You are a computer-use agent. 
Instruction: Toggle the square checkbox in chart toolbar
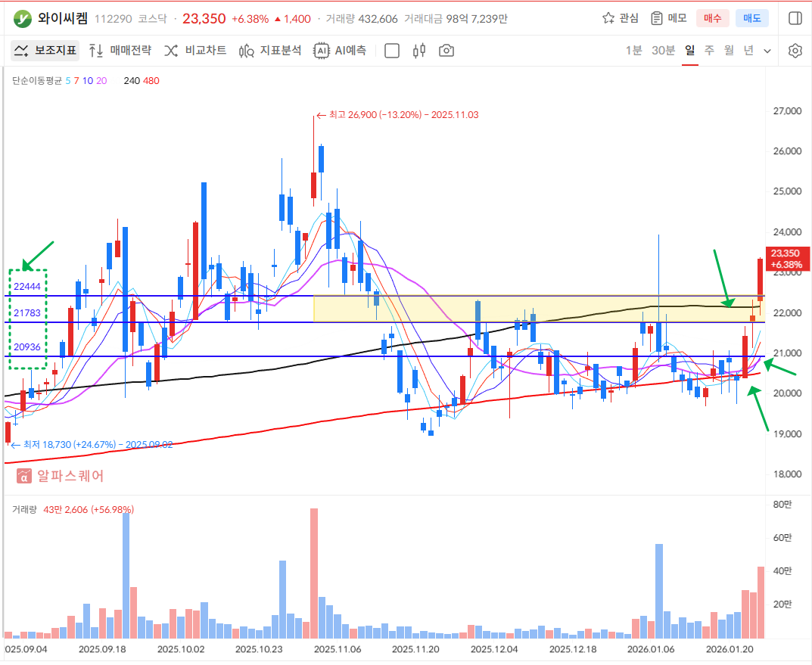[x=392, y=51]
